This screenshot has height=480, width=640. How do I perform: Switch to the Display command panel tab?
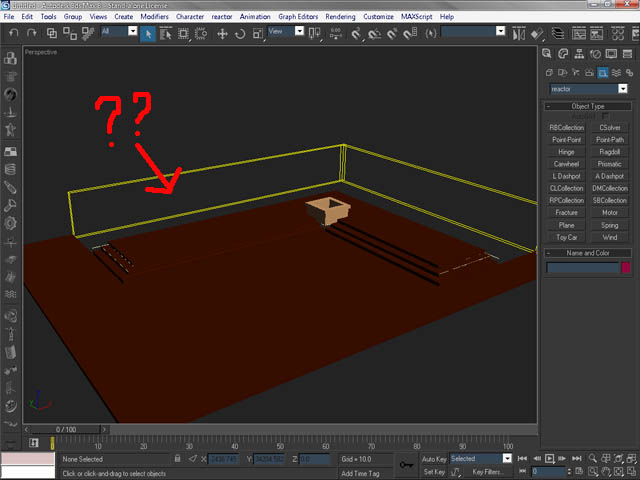(x=611, y=54)
